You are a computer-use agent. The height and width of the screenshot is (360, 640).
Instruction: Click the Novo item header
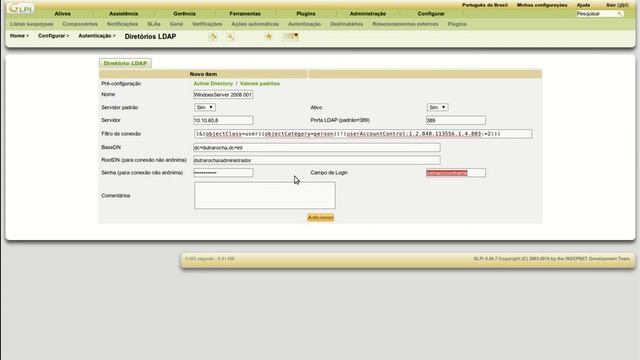(203, 74)
